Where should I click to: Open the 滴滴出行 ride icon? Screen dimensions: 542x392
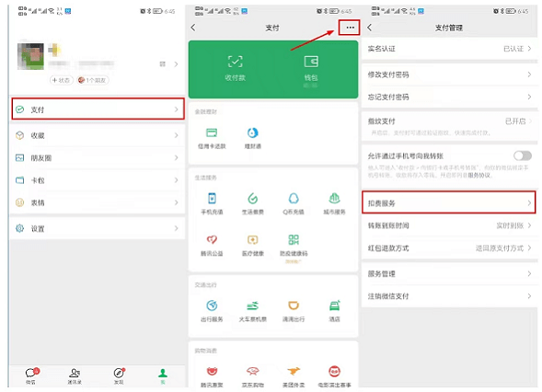294,306
